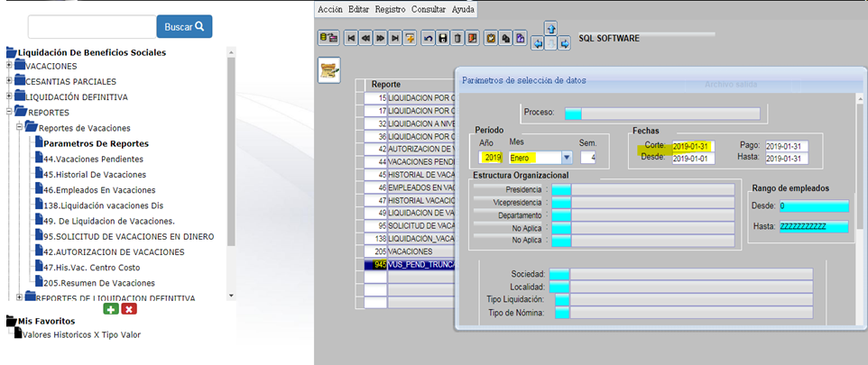
Task: Collapse the REPORTES tree node
Action: [10, 112]
